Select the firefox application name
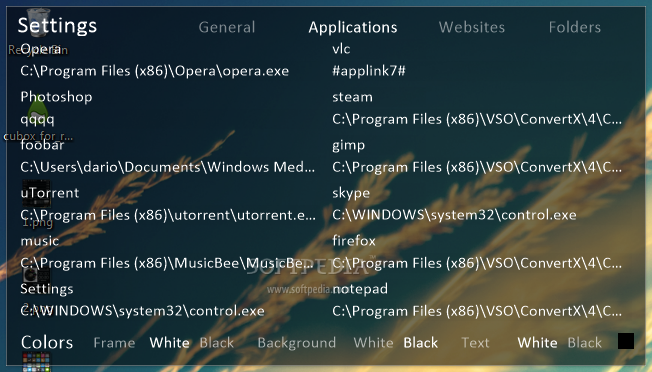652x372 pixels. (354, 241)
